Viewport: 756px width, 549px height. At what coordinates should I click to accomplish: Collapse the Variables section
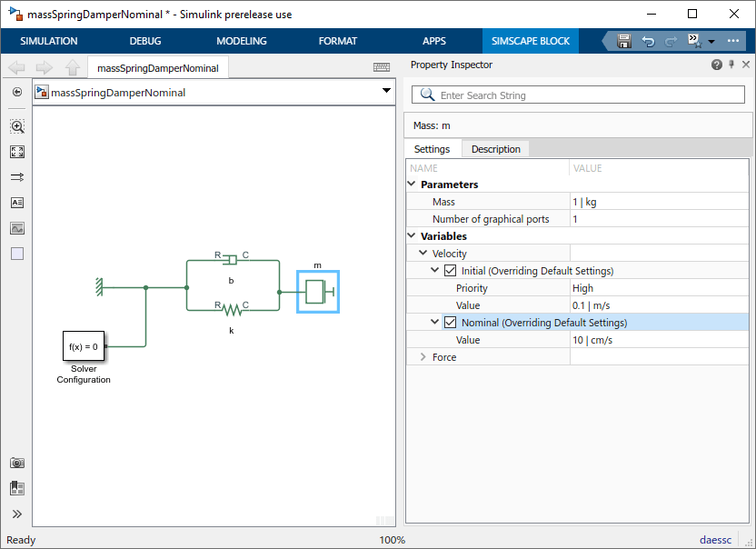(412, 235)
